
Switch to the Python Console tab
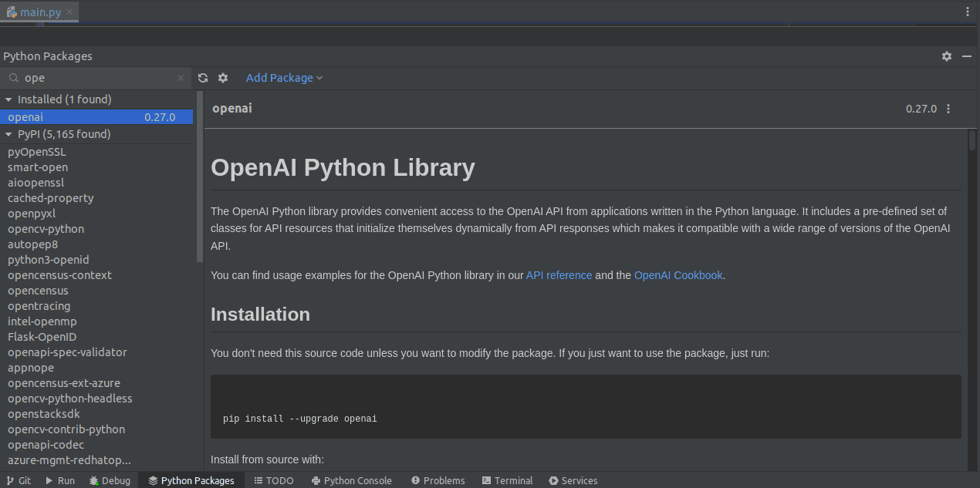tap(352, 480)
